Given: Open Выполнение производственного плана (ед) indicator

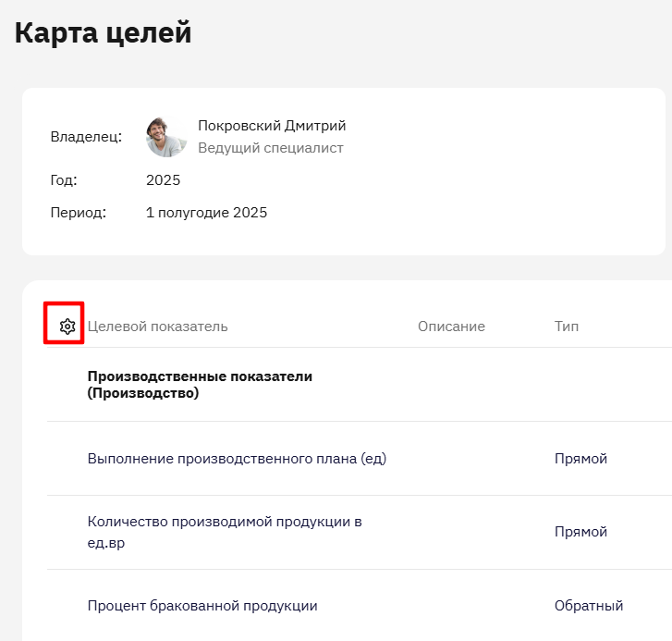Looking at the screenshot, I should pos(237,459).
